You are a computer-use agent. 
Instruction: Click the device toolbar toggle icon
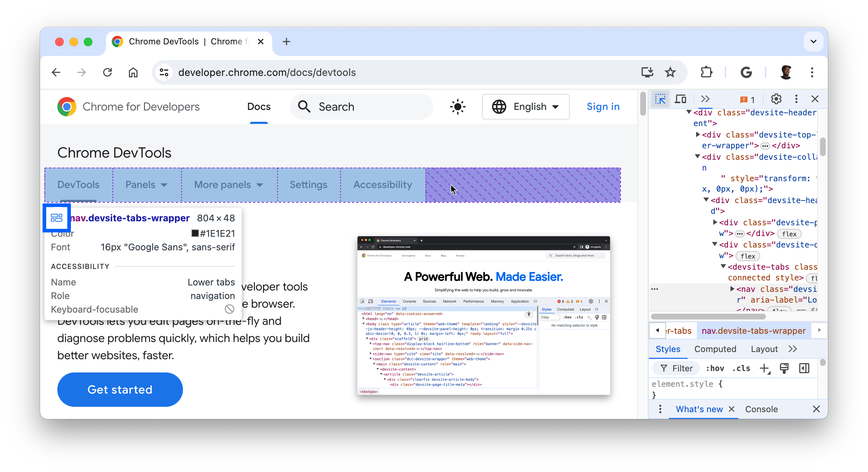pyautogui.click(x=680, y=99)
